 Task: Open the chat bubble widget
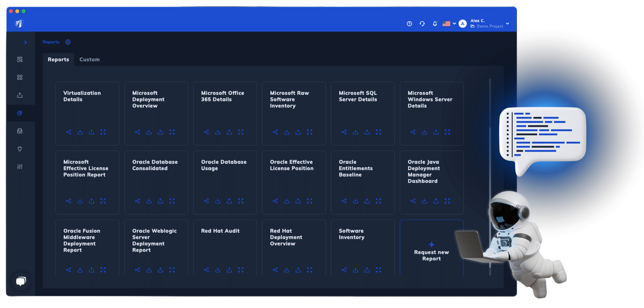click(21, 281)
